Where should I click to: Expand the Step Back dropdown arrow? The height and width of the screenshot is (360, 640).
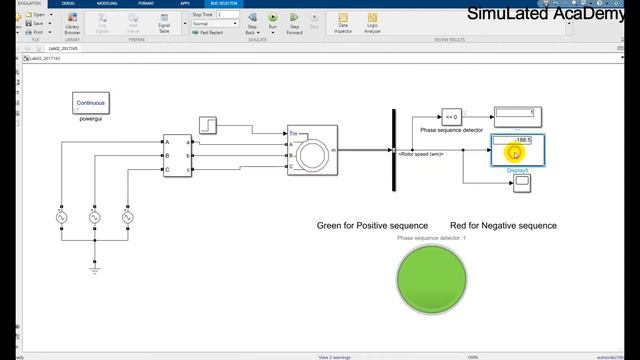(258, 33)
